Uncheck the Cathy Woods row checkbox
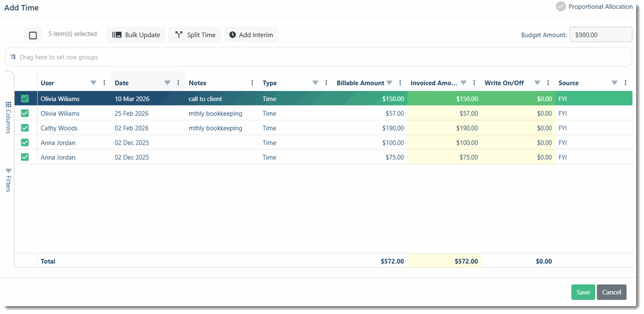The height and width of the screenshot is (314, 644). point(25,127)
